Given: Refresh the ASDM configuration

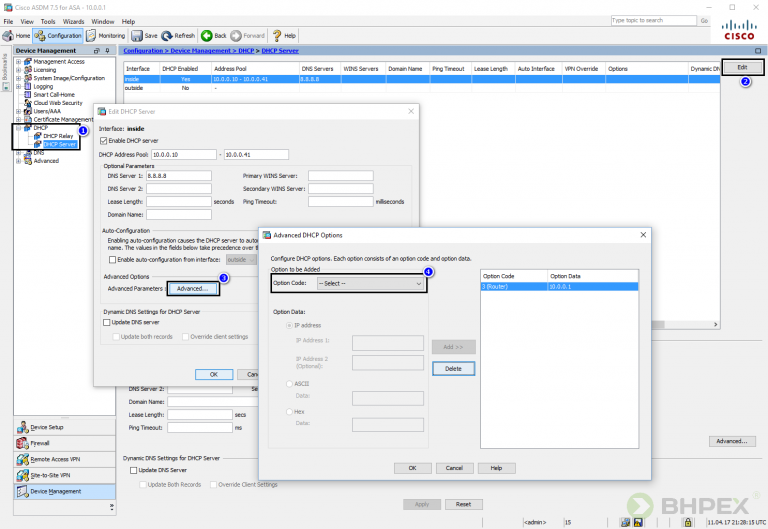Looking at the screenshot, I should [178, 35].
